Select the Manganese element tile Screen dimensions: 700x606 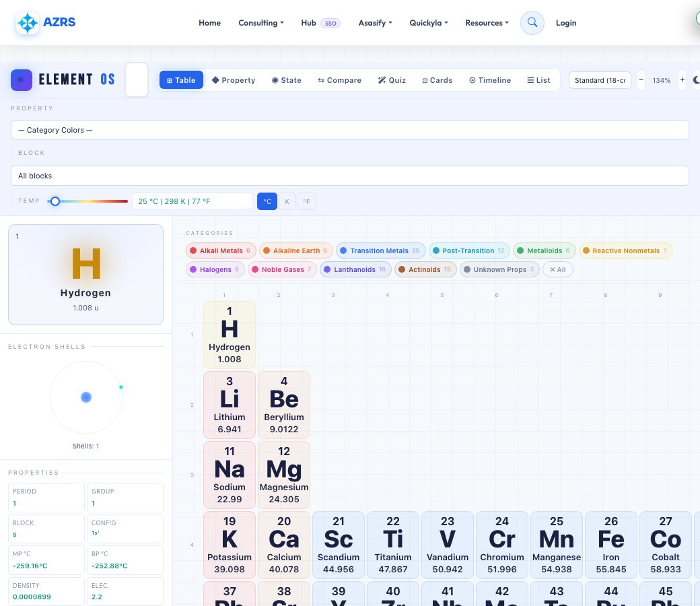coord(556,545)
